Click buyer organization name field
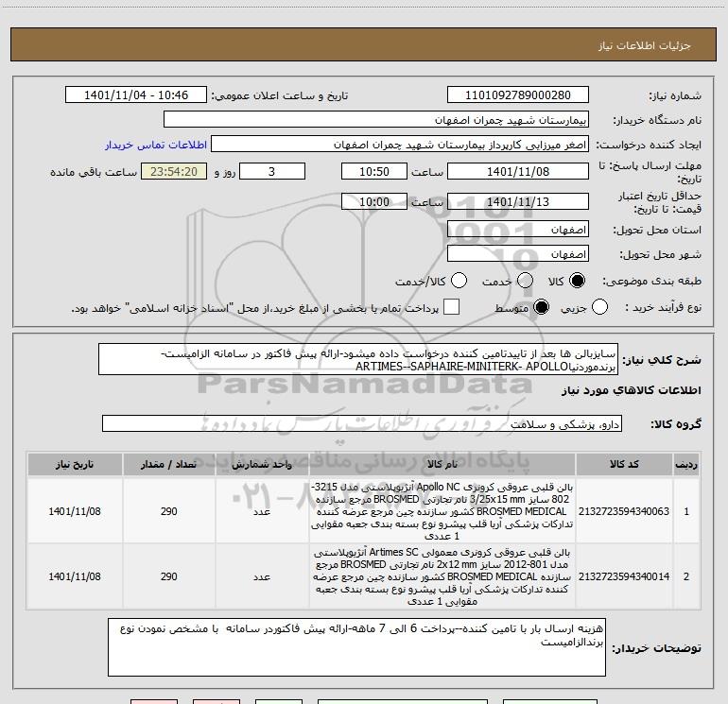The width and height of the screenshot is (728, 704). (x=376, y=120)
